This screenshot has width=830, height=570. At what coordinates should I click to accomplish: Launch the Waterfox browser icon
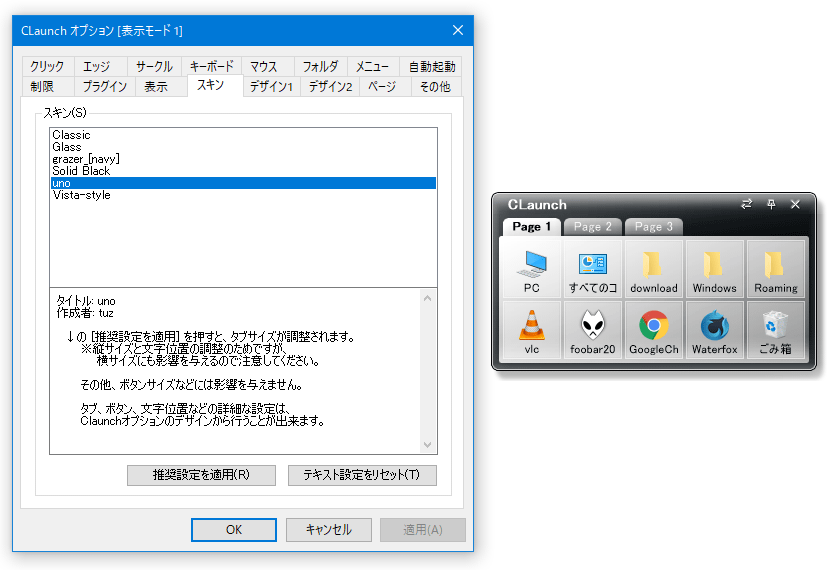point(715,330)
